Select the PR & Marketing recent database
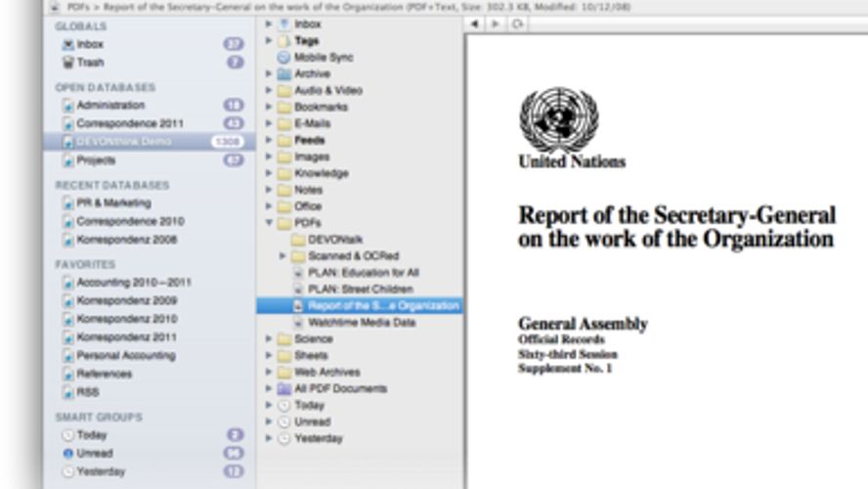 (113, 203)
